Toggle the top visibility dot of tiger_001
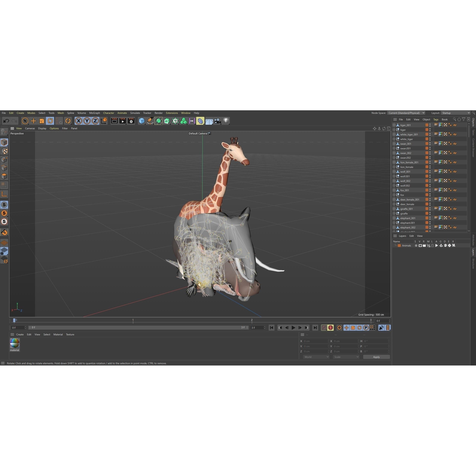The width and height of the screenshot is (476, 476). pos(430,124)
